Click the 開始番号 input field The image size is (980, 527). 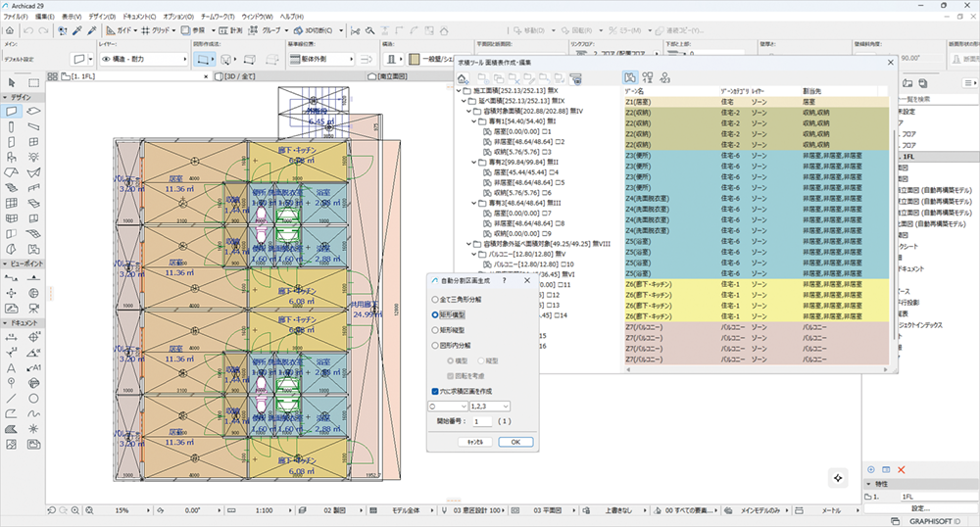pyautogui.click(x=481, y=421)
